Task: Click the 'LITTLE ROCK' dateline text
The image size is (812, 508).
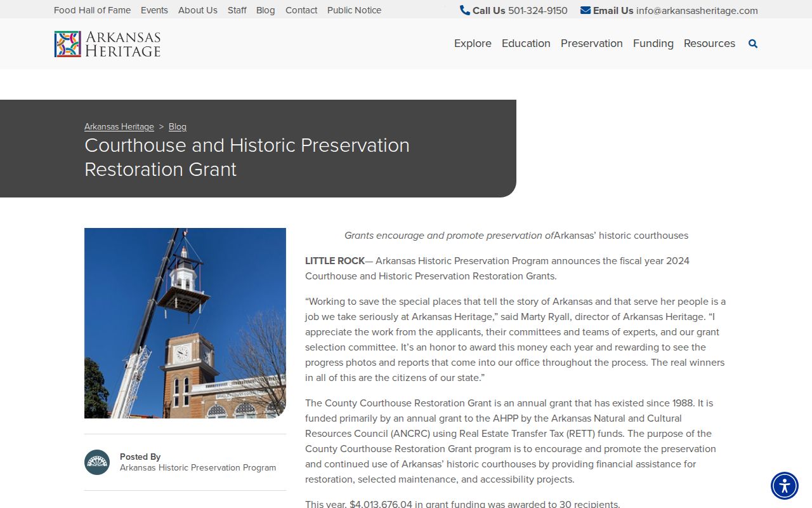Action: pyautogui.click(x=335, y=261)
